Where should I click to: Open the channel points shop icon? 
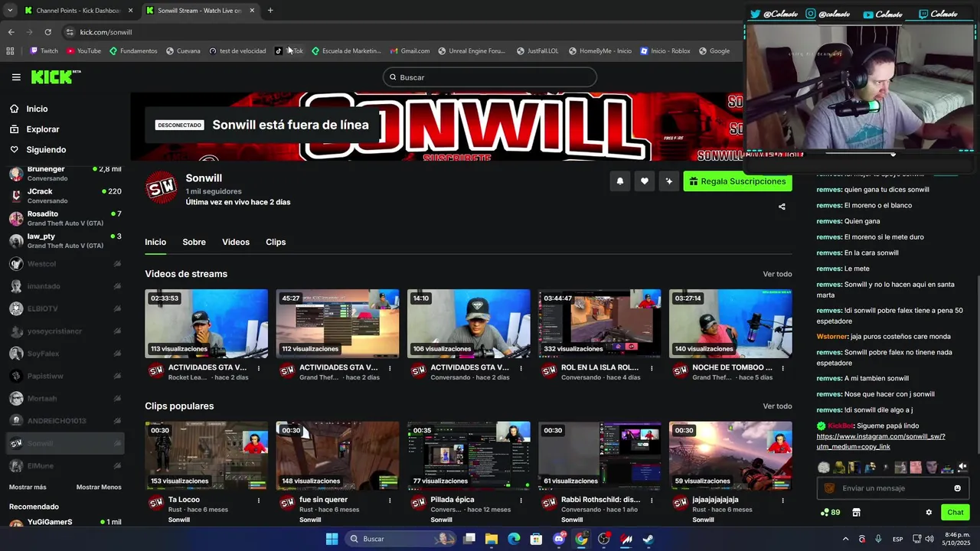coord(857,513)
